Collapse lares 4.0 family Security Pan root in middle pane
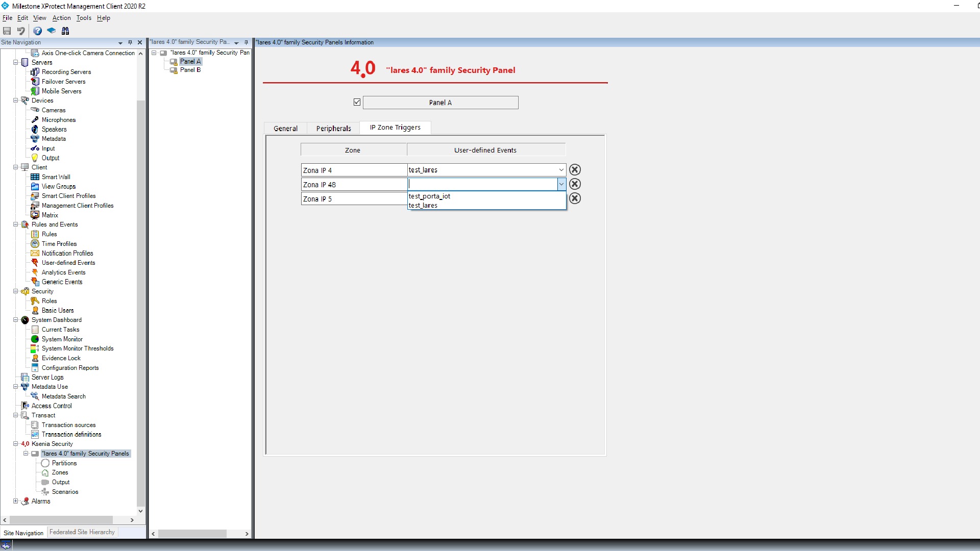This screenshot has width=980, height=551. [x=154, y=53]
